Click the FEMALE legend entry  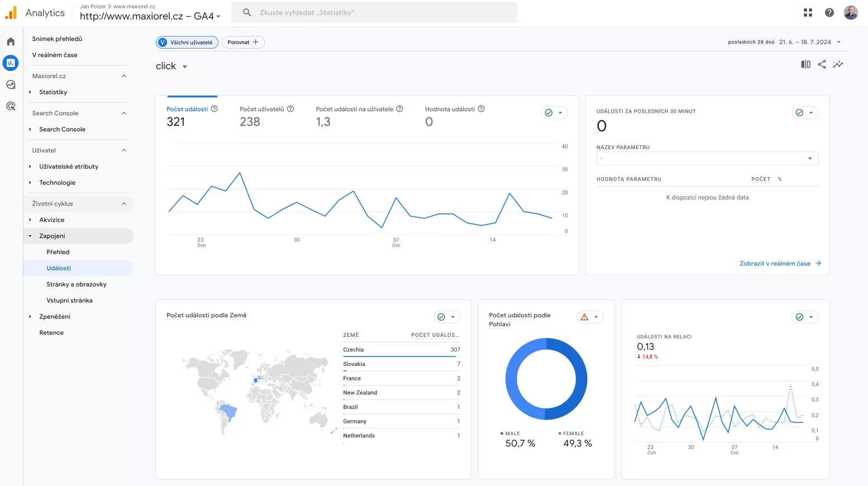pos(571,433)
